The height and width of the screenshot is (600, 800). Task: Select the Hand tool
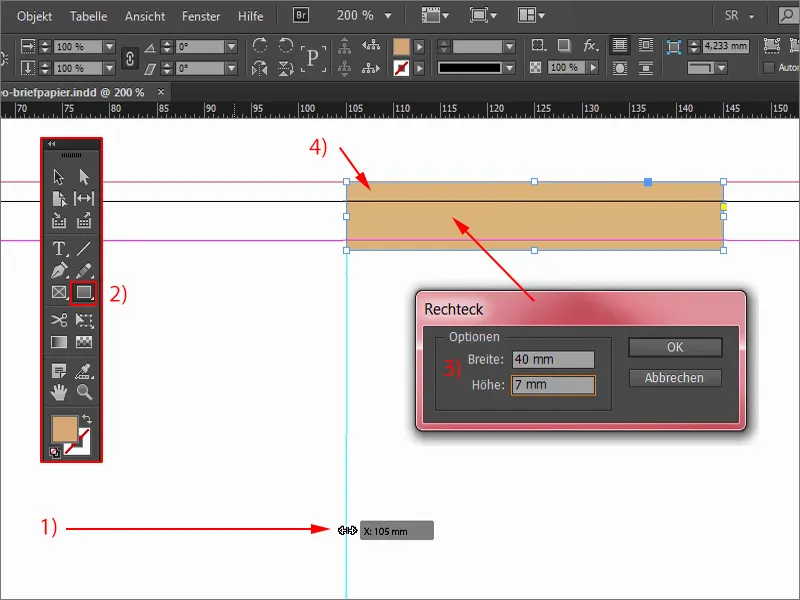[x=59, y=392]
